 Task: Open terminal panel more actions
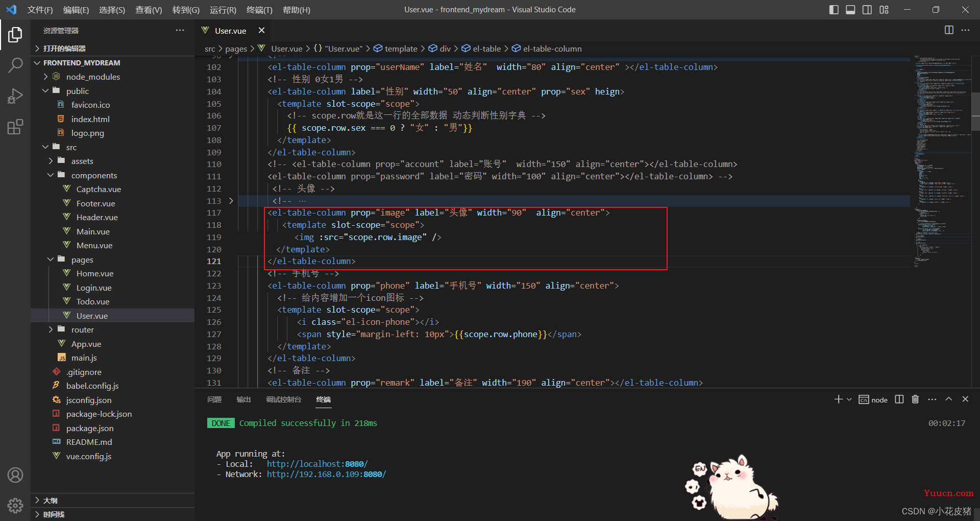932,399
